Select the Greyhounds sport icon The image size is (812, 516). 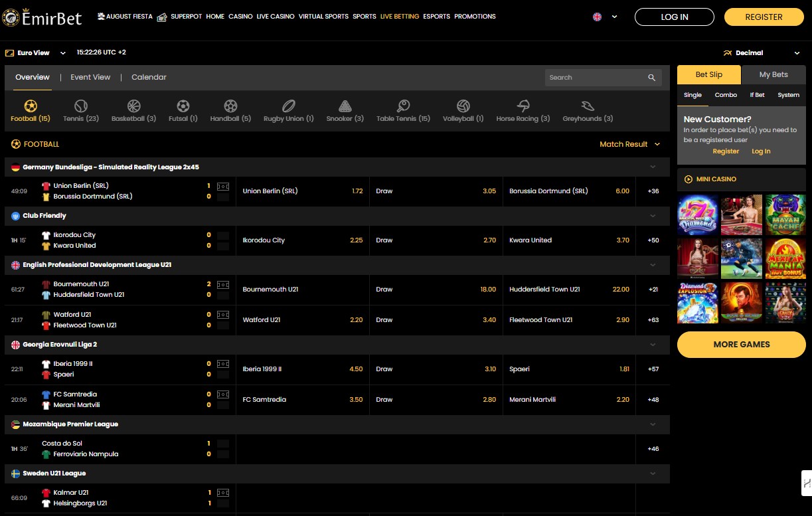tap(588, 106)
